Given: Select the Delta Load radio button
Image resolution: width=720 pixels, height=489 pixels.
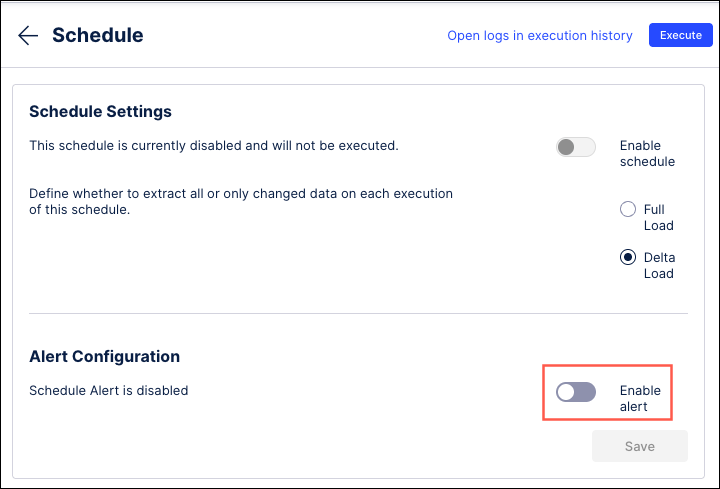Looking at the screenshot, I should pyautogui.click(x=628, y=257).
